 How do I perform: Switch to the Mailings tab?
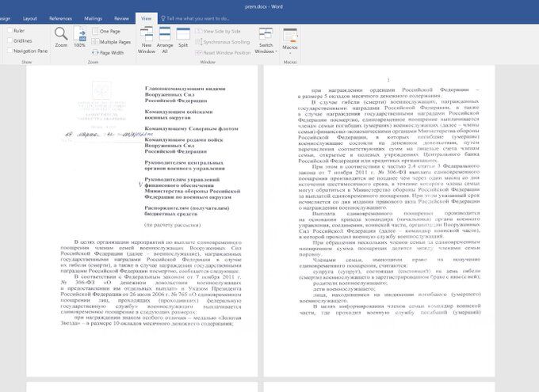point(94,18)
